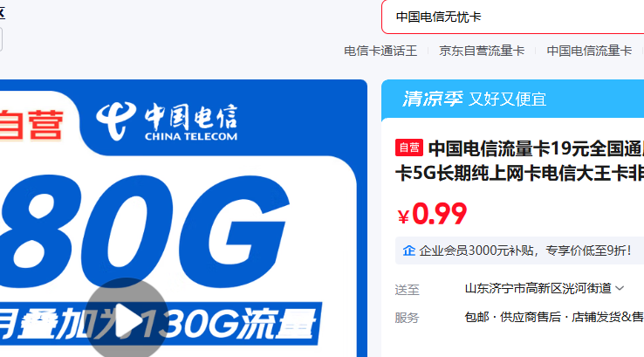This screenshot has width=644, height=357.
Task: Play the product video on the image
Action: coord(127,320)
